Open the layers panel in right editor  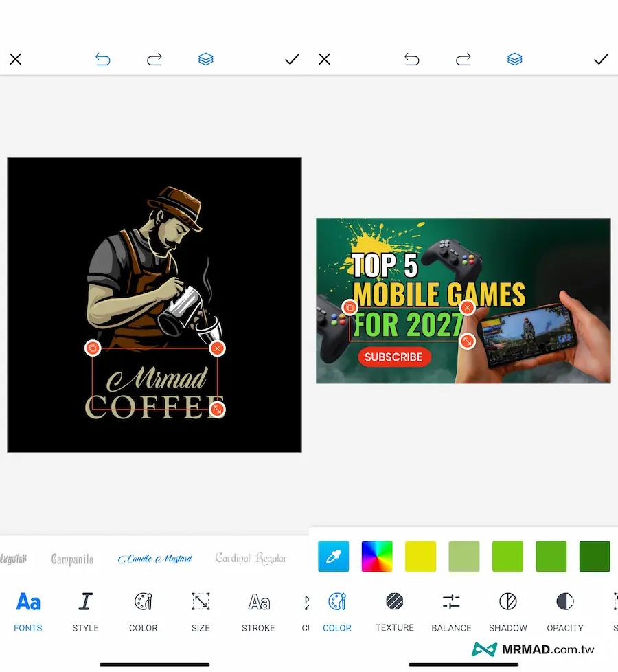tap(515, 60)
